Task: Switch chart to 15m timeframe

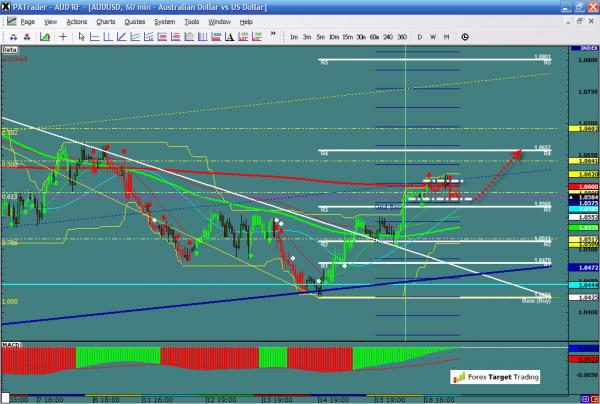Action: [x=347, y=36]
